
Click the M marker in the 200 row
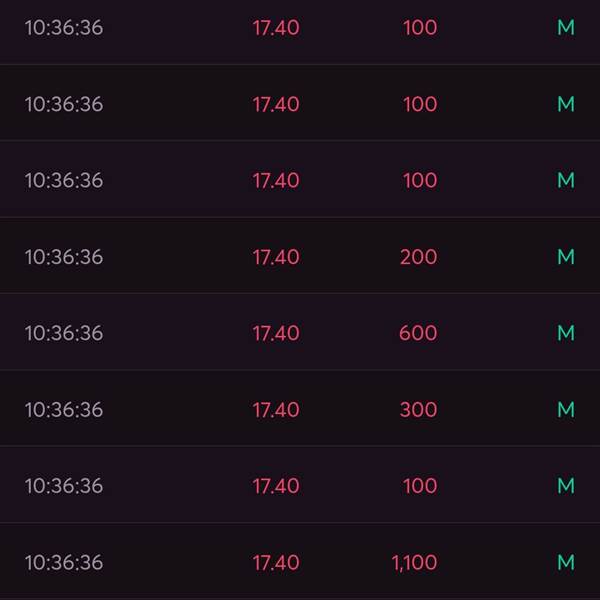[x=566, y=257]
